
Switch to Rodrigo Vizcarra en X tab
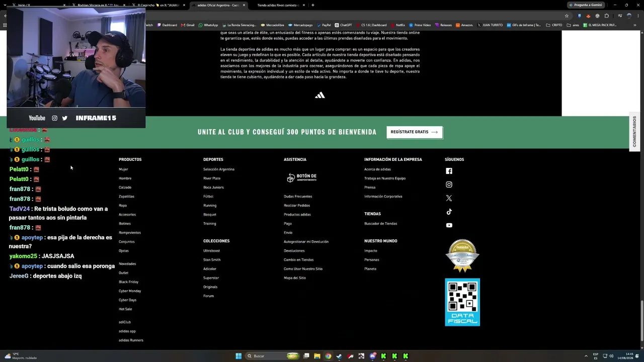click(99, 5)
